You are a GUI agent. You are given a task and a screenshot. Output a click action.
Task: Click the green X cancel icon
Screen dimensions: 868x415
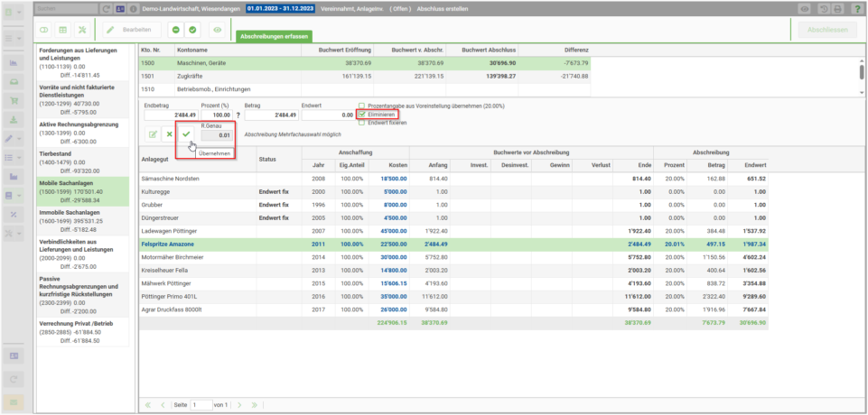click(x=170, y=134)
